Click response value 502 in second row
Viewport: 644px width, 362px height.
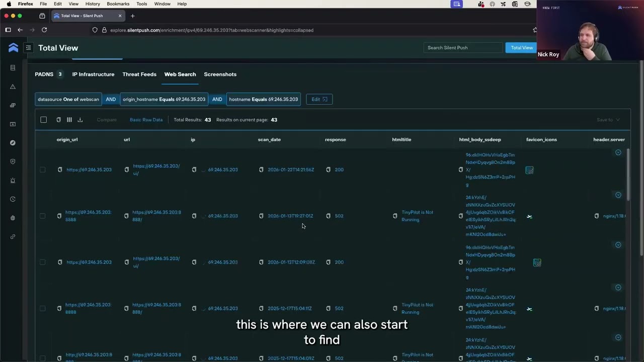(339, 216)
